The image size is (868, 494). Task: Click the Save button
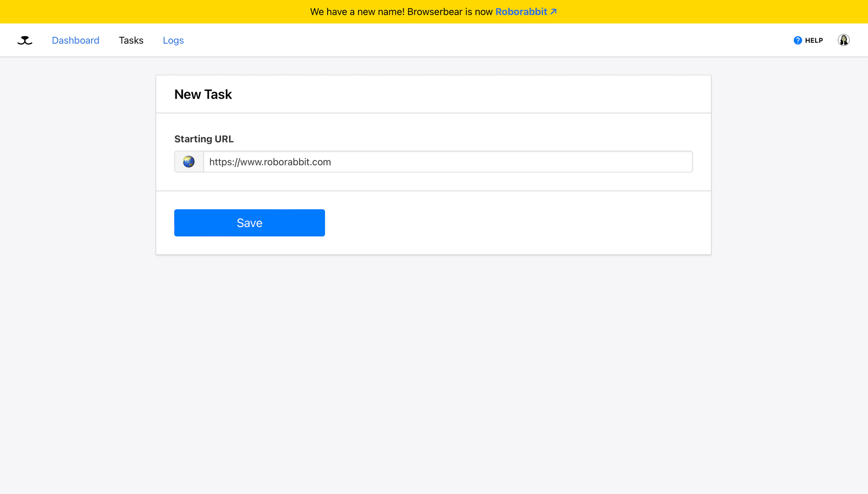pos(249,223)
